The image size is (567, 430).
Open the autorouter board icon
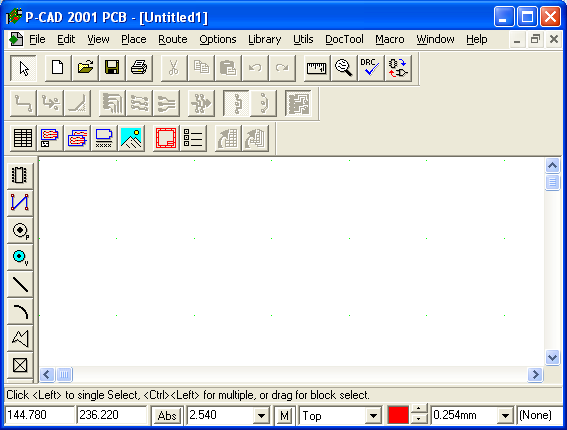298,103
